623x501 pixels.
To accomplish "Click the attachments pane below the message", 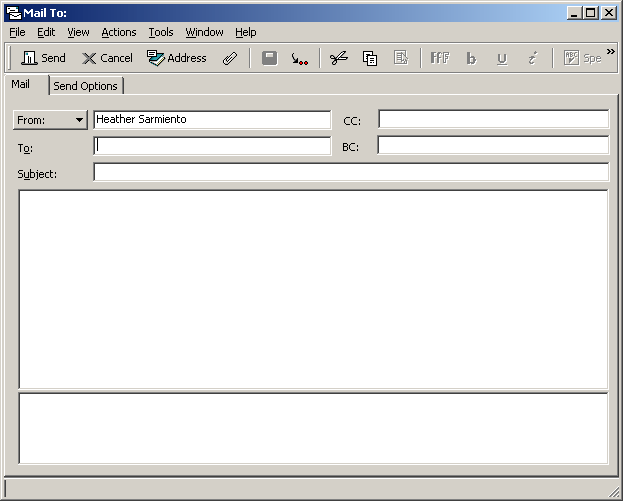I will point(313,428).
